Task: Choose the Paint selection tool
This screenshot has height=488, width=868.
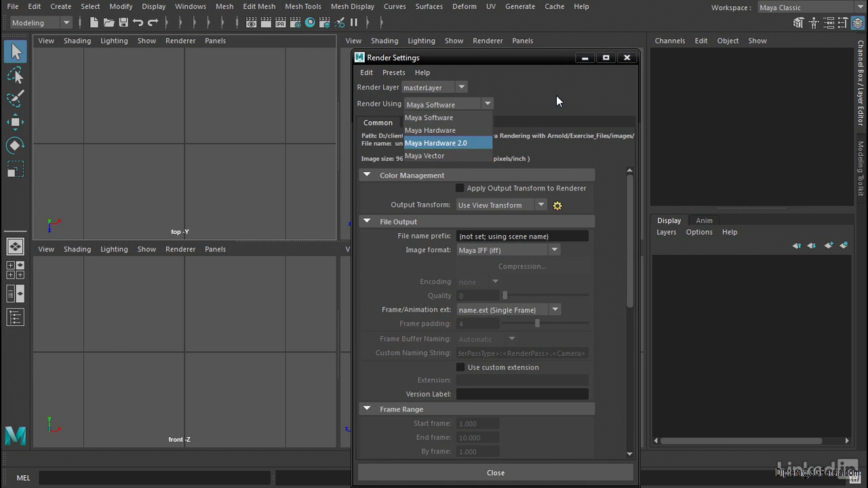Action: 16,98
